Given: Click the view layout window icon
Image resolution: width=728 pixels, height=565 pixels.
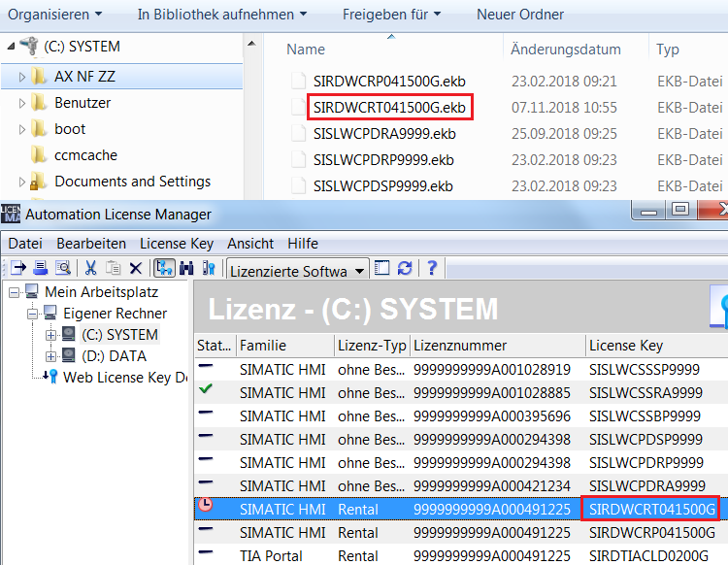Looking at the screenshot, I should tap(381, 268).
